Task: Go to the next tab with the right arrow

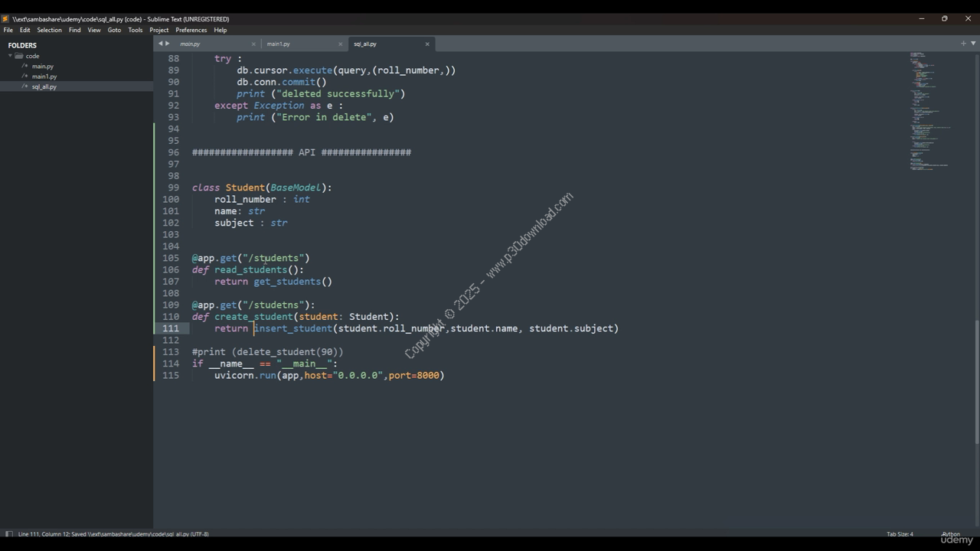Action: tap(168, 44)
